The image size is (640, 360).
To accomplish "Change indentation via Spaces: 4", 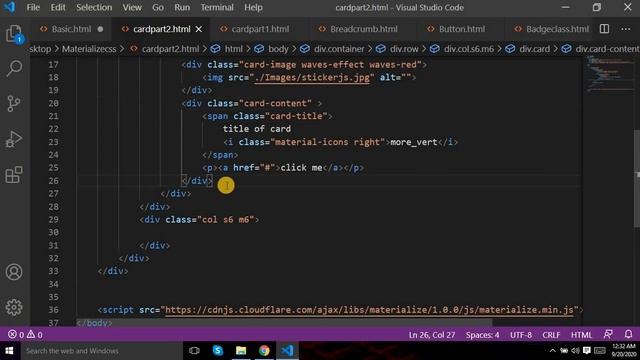I will [x=482, y=335].
